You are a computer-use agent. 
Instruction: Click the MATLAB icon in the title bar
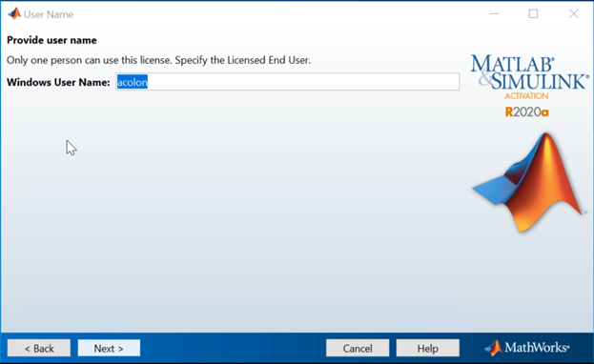[14, 14]
